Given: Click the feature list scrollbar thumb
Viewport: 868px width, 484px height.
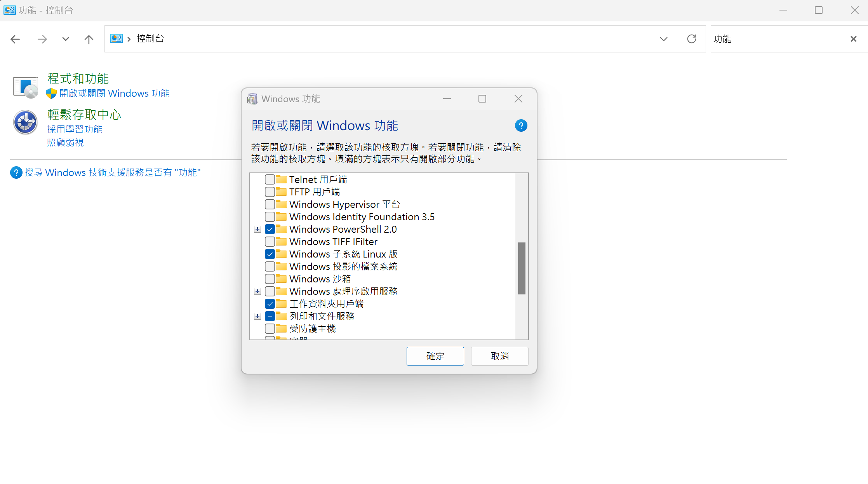Looking at the screenshot, I should tap(522, 268).
